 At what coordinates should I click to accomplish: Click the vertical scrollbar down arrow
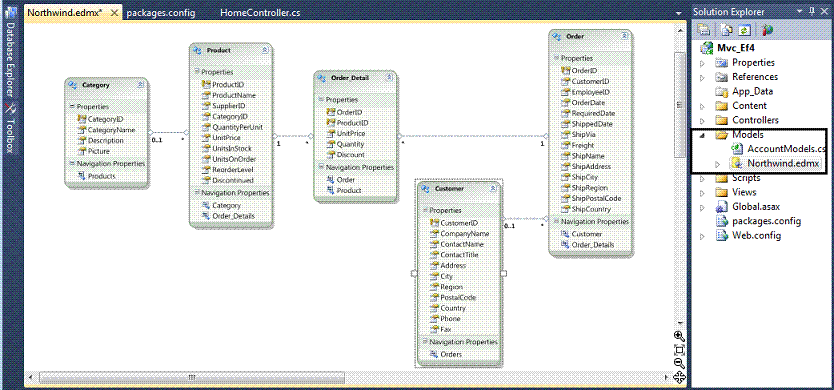[x=679, y=322]
